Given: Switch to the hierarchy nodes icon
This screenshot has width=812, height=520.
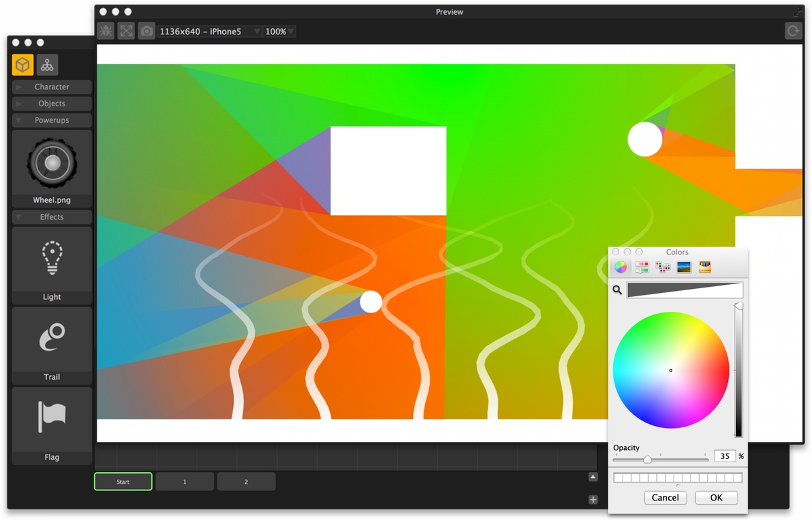Looking at the screenshot, I should pyautogui.click(x=47, y=64).
